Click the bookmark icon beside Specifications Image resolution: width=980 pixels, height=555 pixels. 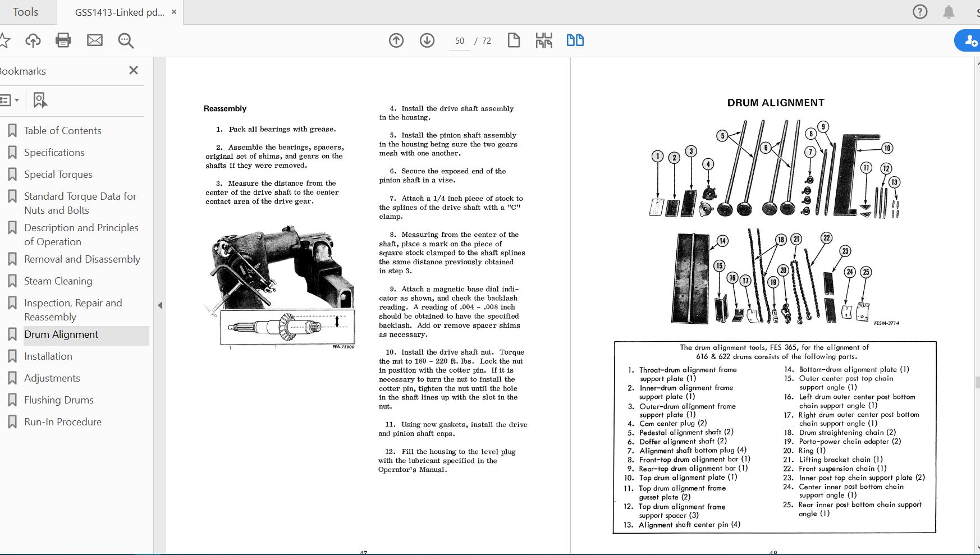coord(12,153)
